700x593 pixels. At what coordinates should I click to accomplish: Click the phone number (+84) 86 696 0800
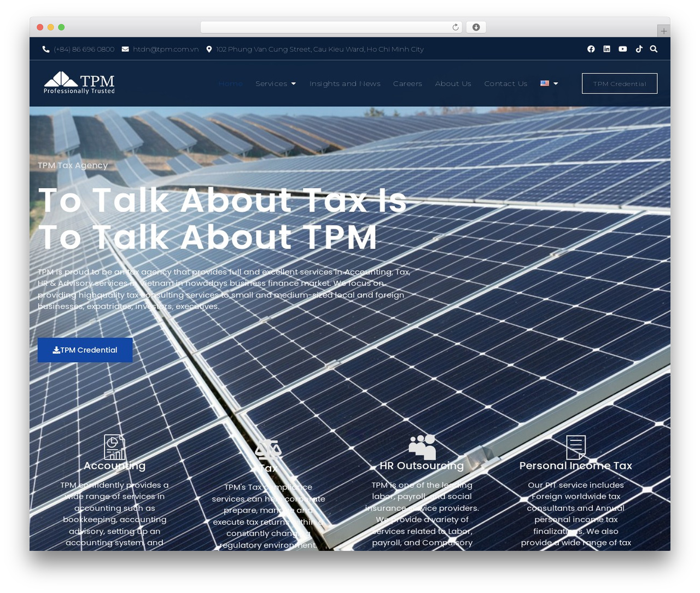tap(84, 49)
